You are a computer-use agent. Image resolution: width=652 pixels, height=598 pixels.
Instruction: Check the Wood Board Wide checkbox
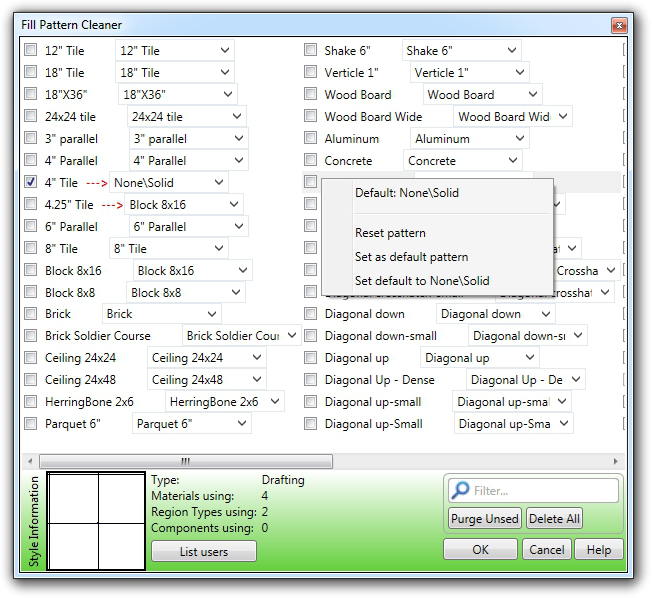310,116
